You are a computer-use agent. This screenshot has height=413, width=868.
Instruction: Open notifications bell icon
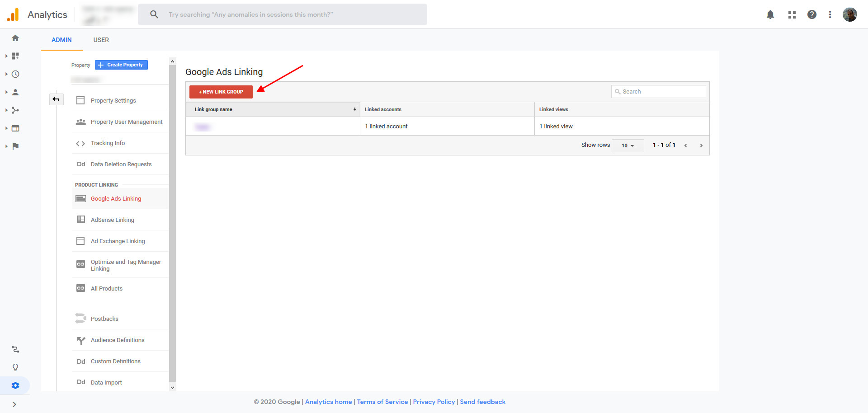coord(770,14)
